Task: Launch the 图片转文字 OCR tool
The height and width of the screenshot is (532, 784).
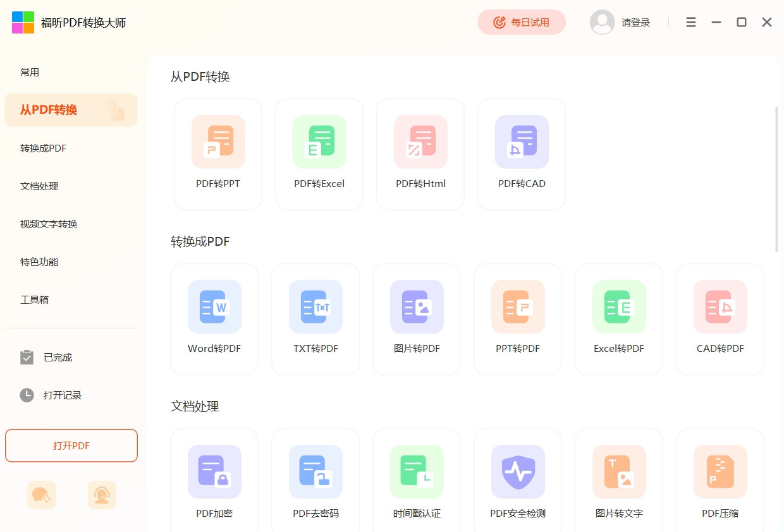Action: click(x=619, y=472)
